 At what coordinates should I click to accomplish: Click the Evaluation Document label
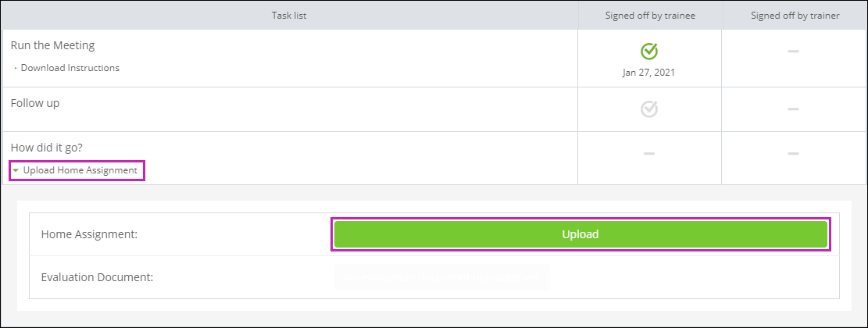coord(97,277)
